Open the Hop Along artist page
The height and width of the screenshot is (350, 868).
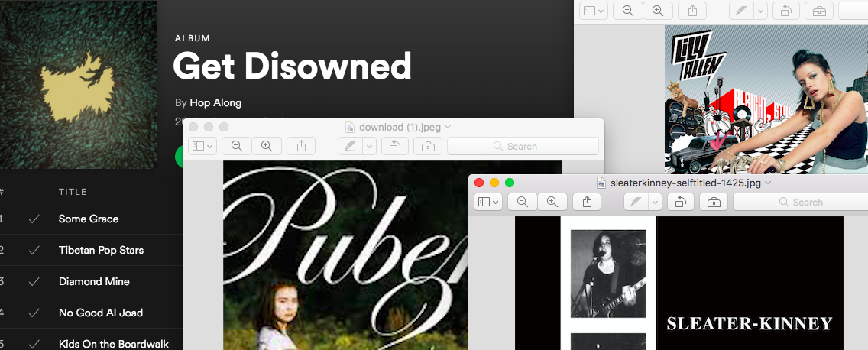215,102
